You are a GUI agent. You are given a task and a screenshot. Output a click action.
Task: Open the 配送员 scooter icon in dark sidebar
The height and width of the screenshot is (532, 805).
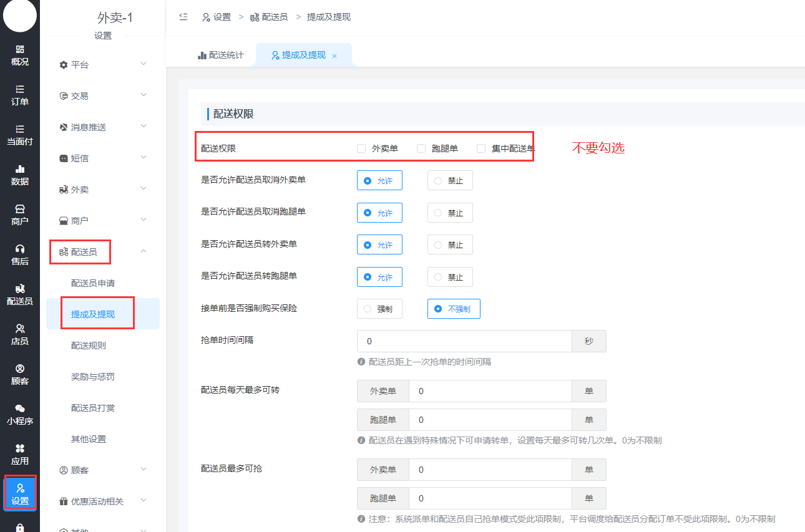[x=20, y=289]
